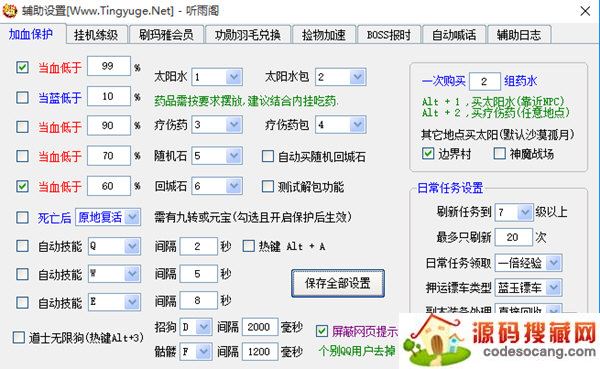Enable 测试解包功能 checkbox
Screen dimensions: 600x369
coord(267,186)
